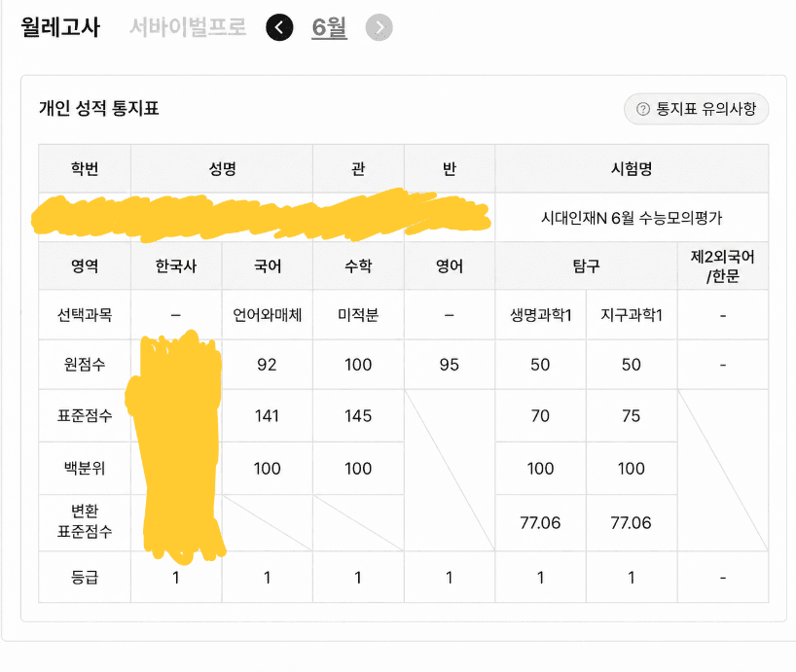Open 통지표 유의사항 help button
796x672 pixels.
coord(696,109)
